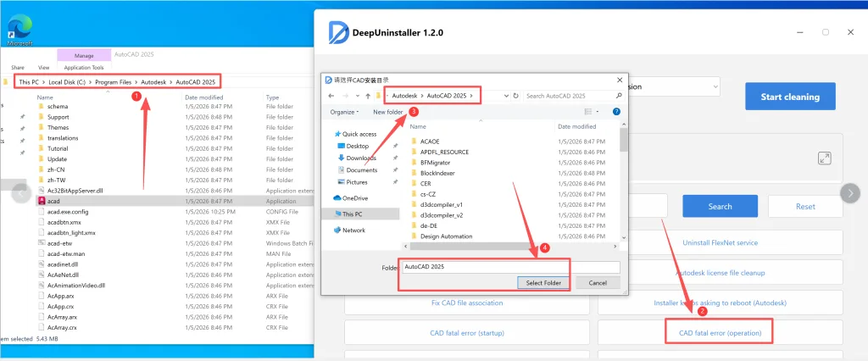Click the dialog file list scrollbar

tap(624, 169)
